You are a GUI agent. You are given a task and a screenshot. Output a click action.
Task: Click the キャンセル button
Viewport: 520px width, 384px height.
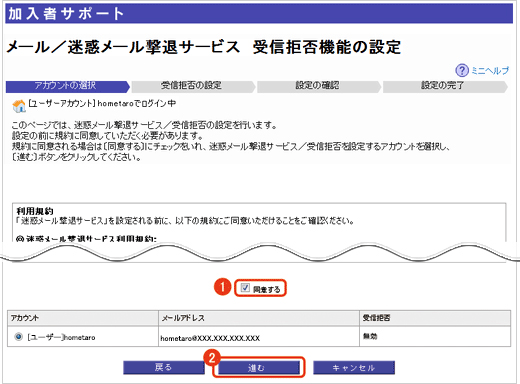(354, 368)
